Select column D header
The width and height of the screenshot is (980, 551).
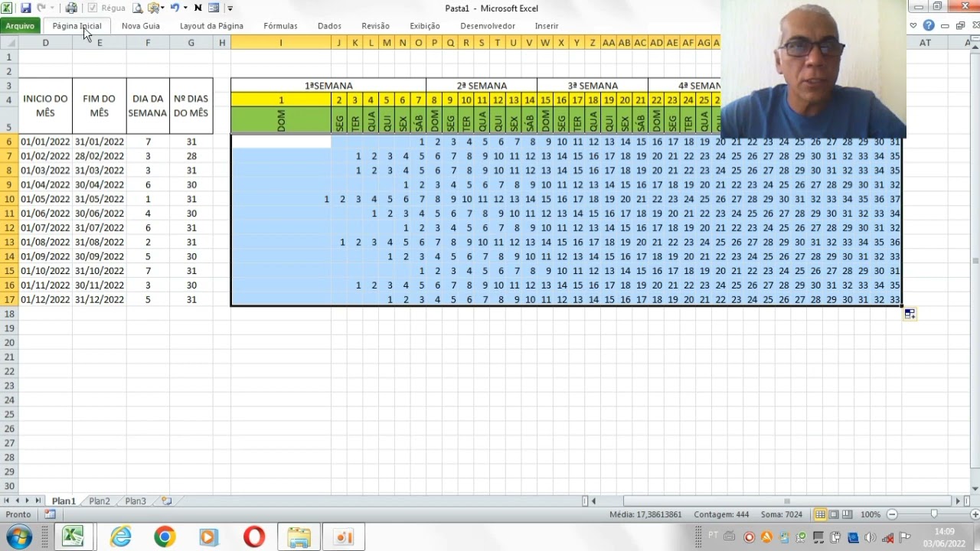[x=45, y=43]
